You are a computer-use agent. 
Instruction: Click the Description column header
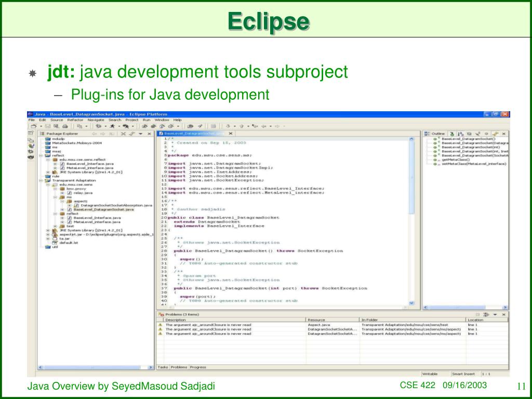234,320
